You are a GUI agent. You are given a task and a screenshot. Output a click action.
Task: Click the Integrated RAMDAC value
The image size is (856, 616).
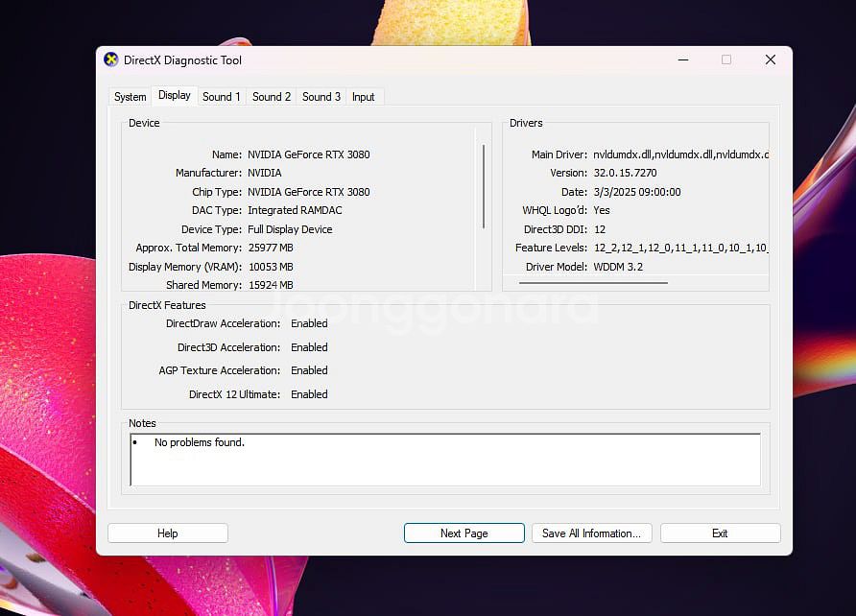point(295,210)
